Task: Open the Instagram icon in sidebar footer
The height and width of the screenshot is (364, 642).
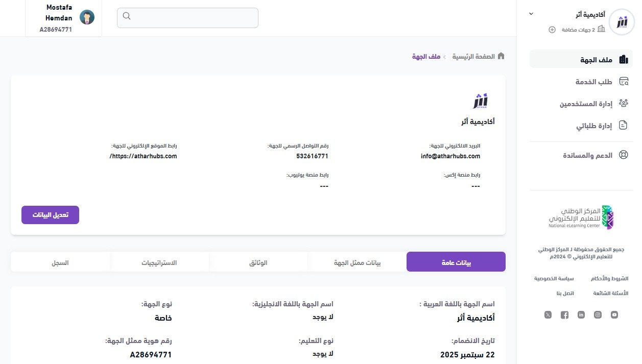Action: pyautogui.click(x=598, y=315)
